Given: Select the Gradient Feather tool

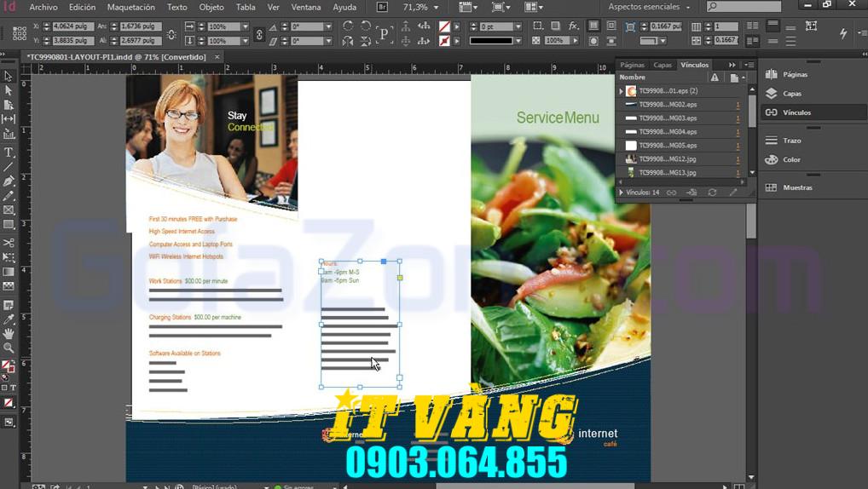Looking at the screenshot, I should [x=9, y=286].
